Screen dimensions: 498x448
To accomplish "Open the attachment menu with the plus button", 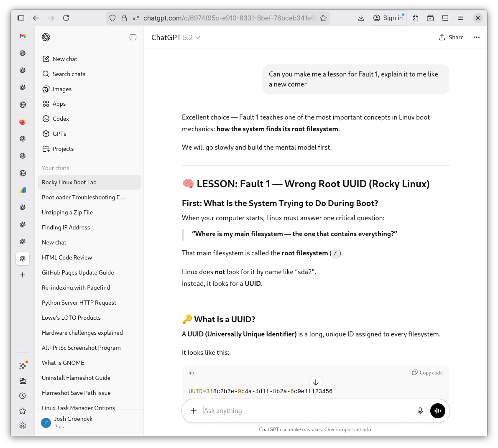I will [x=194, y=411].
